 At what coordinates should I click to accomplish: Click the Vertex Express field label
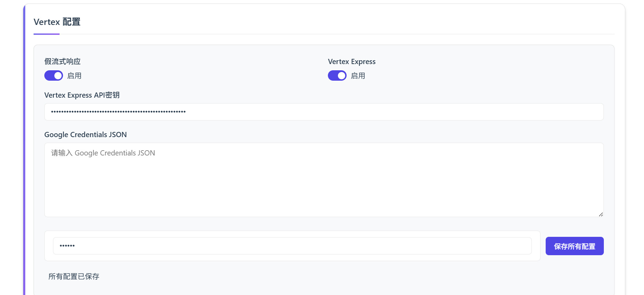click(x=351, y=62)
